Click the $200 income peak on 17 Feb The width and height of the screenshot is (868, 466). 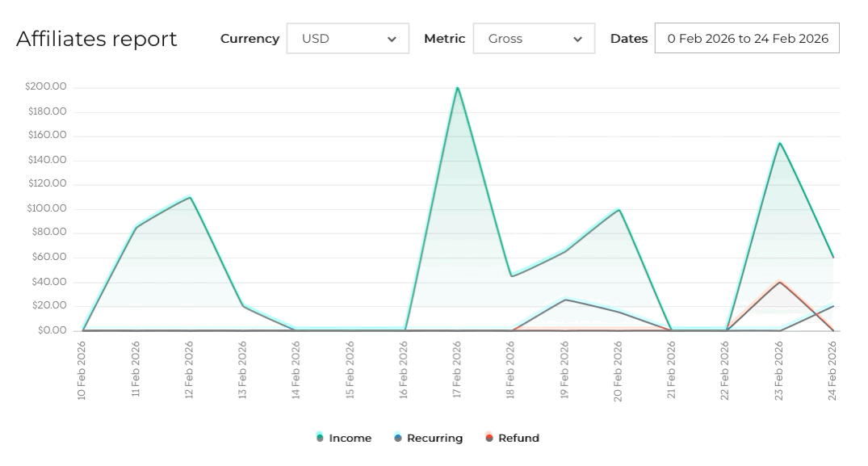[x=458, y=87]
